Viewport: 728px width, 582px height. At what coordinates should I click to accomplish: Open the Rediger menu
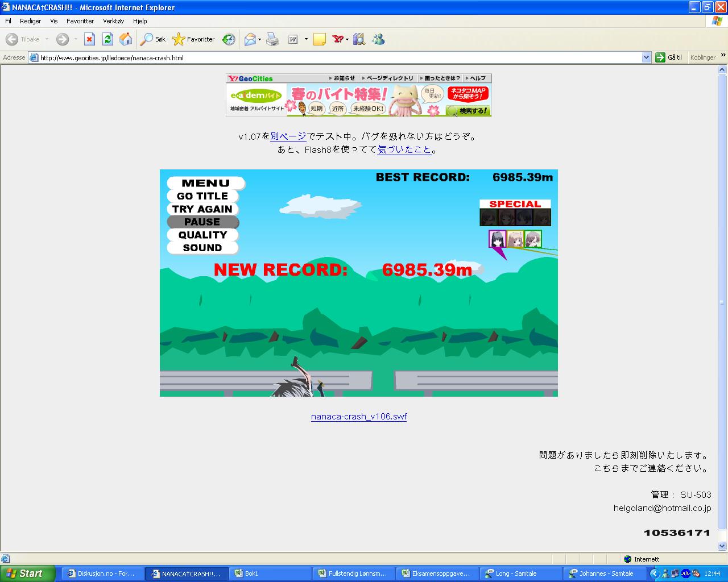pos(31,21)
